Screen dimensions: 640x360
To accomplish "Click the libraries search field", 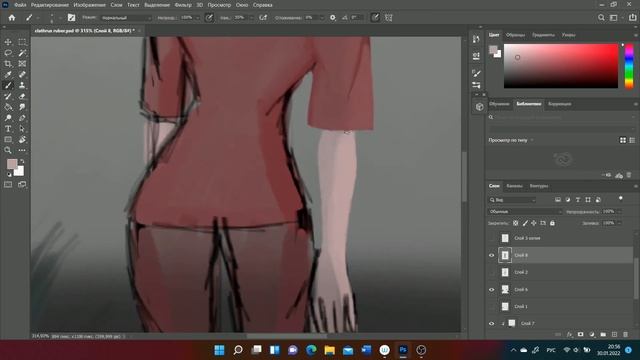I will click(x=562, y=117).
